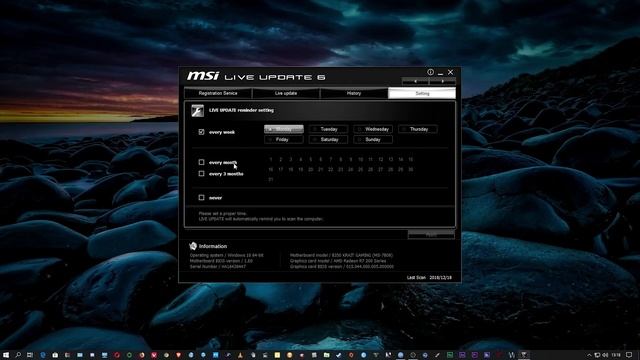Open the info icon in title bar
640x360 pixels.
click(x=430, y=72)
